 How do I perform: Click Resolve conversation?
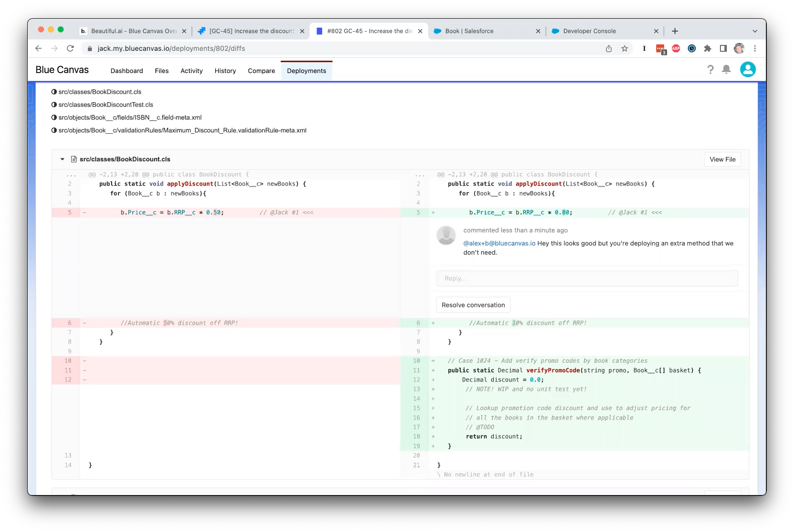(x=473, y=305)
